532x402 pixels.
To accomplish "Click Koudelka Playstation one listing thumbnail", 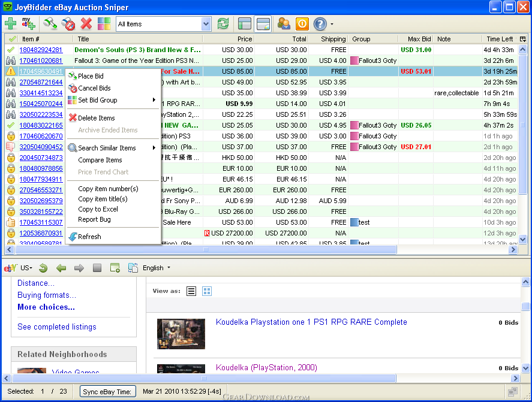I will click(181, 334).
